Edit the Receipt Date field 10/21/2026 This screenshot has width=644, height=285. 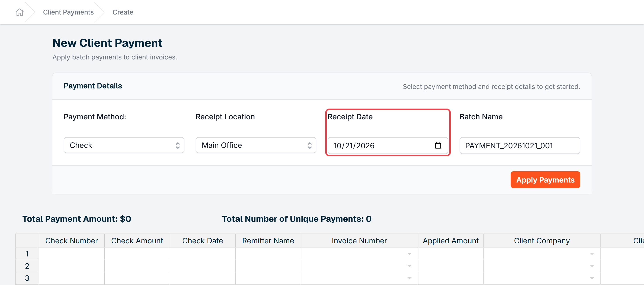[x=388, y=146]
